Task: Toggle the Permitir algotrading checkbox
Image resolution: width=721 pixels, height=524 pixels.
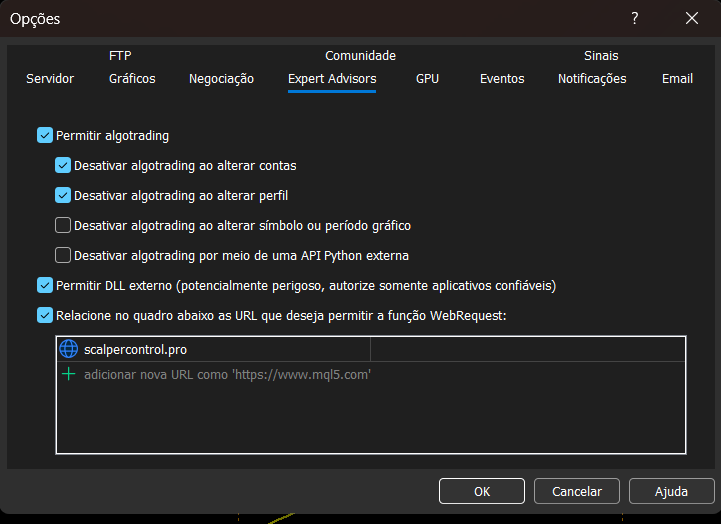Action: pyautogui.click(x=45, y=135)
